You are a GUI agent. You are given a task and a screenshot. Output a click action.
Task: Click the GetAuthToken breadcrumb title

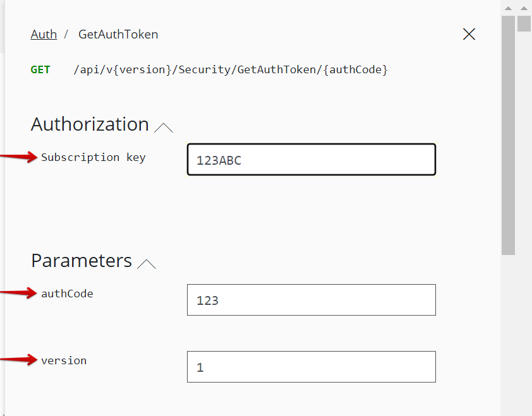tap(118, 34)
